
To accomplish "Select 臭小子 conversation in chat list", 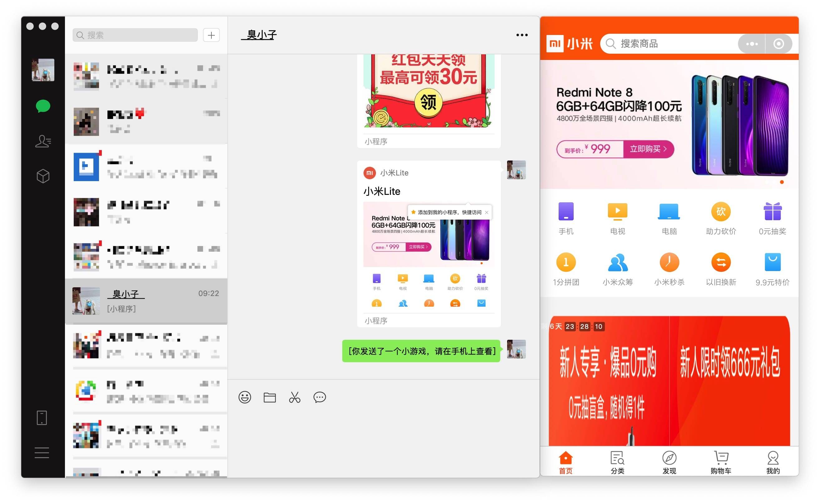I will pyautogui.click(x=146, y=301).
